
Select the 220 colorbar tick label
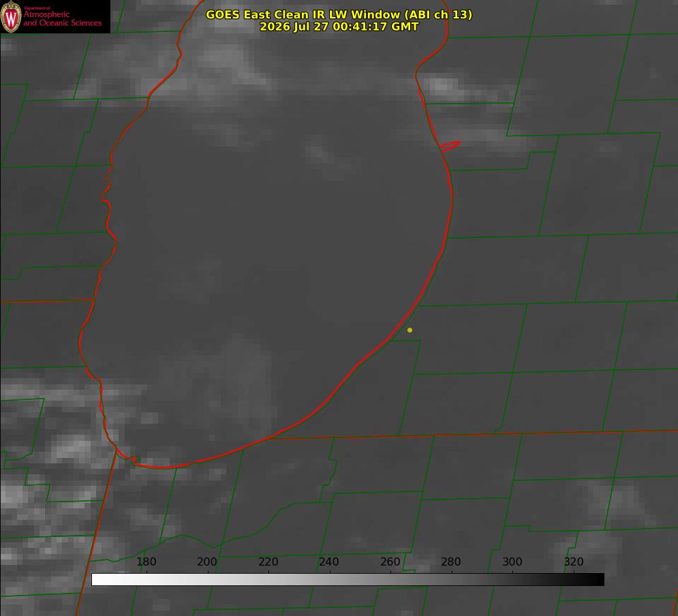tap(268, 561)
